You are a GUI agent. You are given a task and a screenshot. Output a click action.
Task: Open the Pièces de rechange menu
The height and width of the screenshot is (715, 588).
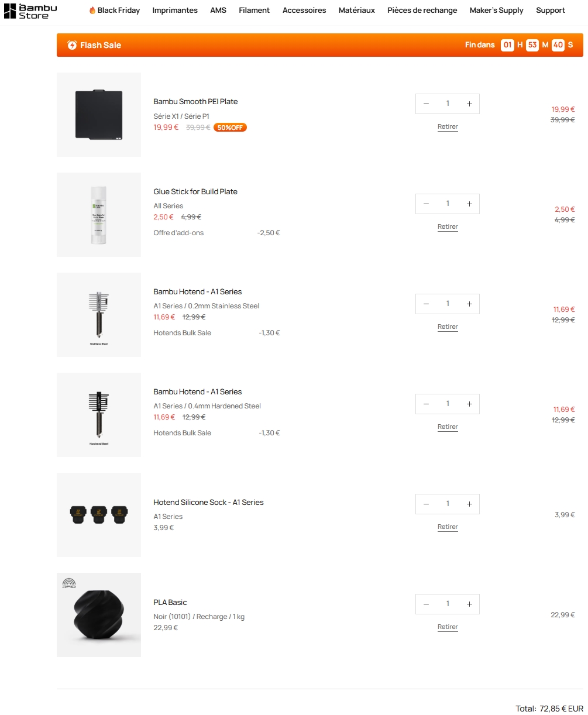point(422,11)
